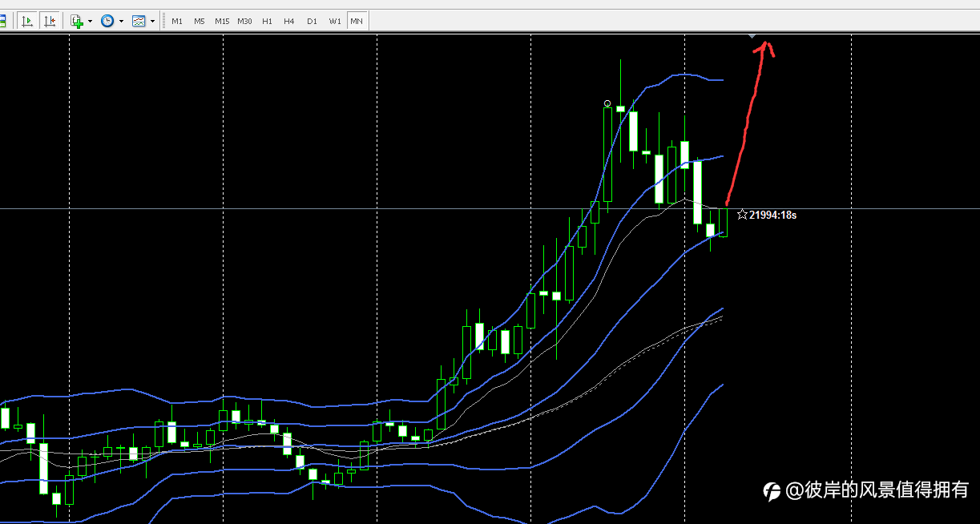Screen dimensions: 980x524
Task: Select the H4 timeframe
Action: [289, 21]
